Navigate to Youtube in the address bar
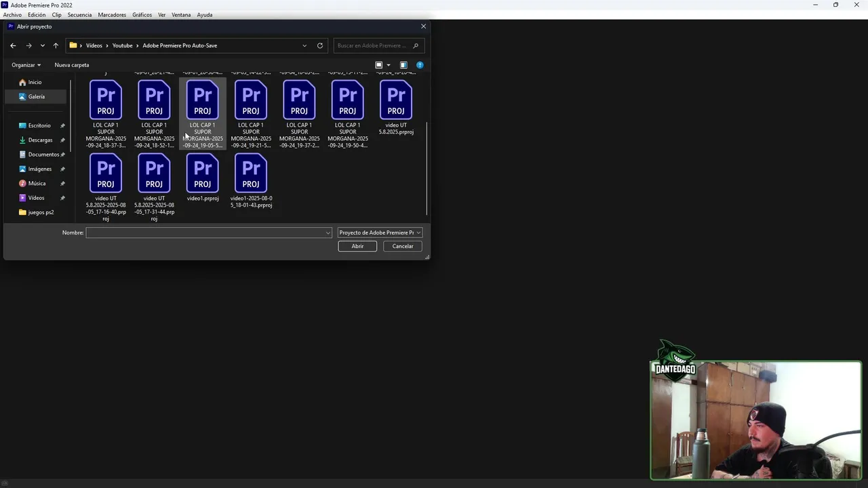The image size is (868, 488). point(123,45)
